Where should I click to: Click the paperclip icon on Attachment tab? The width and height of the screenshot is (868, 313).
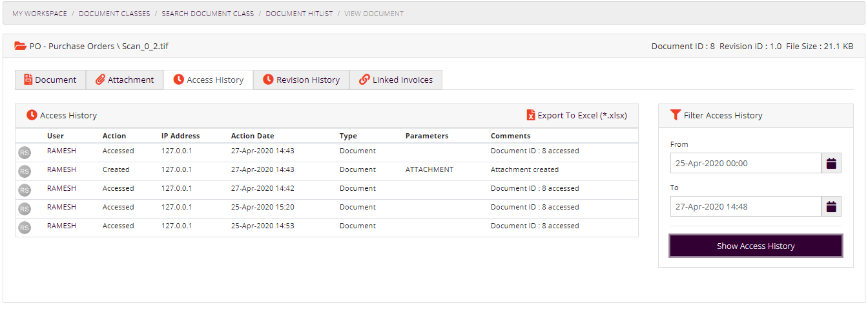click(100, 80)
